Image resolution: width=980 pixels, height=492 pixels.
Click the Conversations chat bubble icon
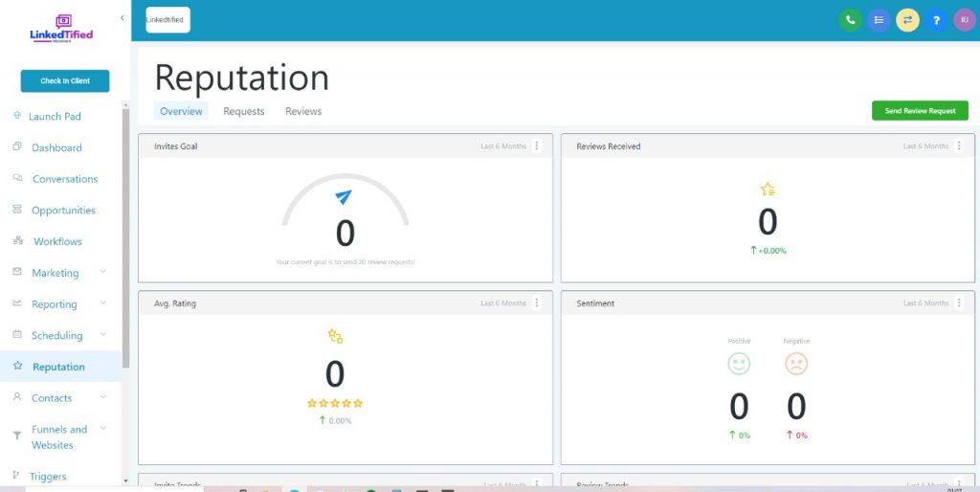click(17, 178)
